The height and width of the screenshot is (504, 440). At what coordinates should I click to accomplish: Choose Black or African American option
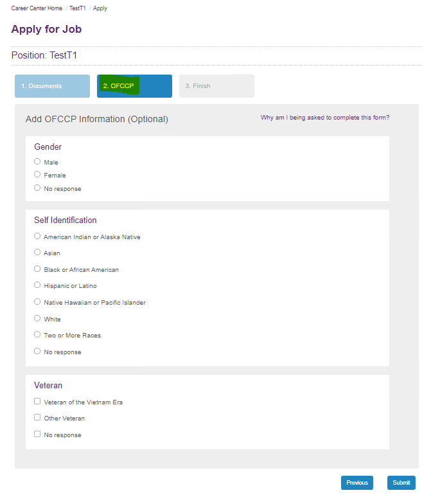[x=37, y=269]
